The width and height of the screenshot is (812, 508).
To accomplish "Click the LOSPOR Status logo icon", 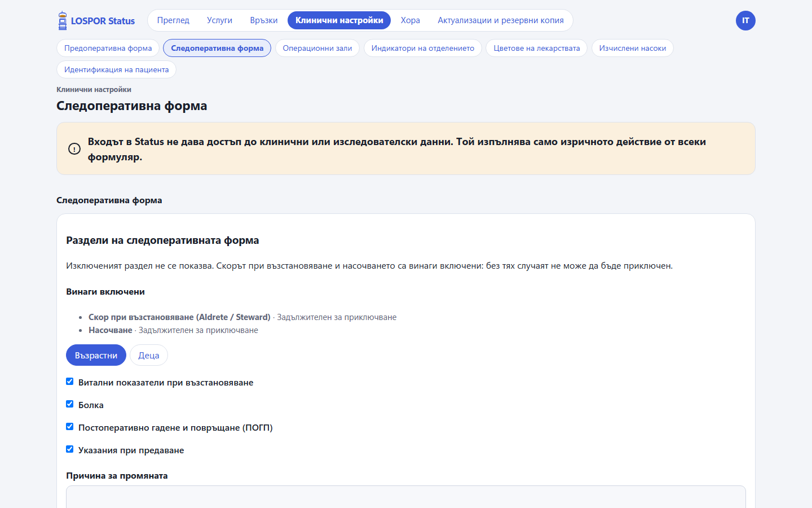I will click(63, 20).
